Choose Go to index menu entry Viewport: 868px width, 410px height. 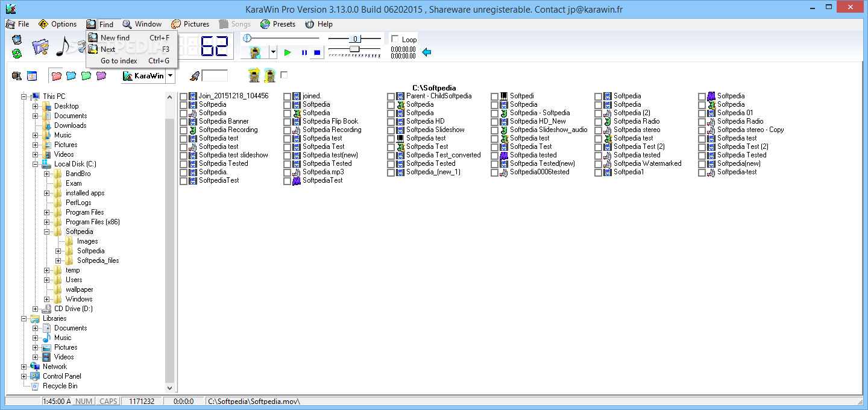132,61
